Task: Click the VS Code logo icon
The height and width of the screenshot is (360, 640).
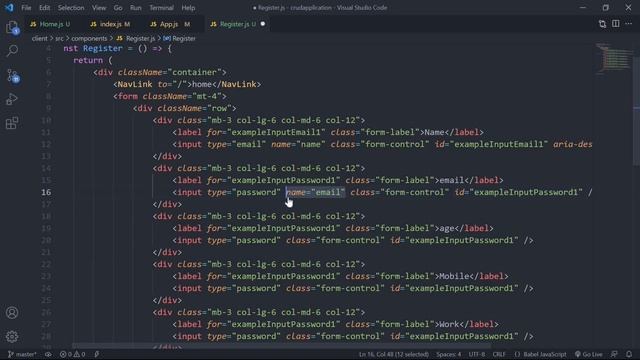Action: click(x=9, y=7)
